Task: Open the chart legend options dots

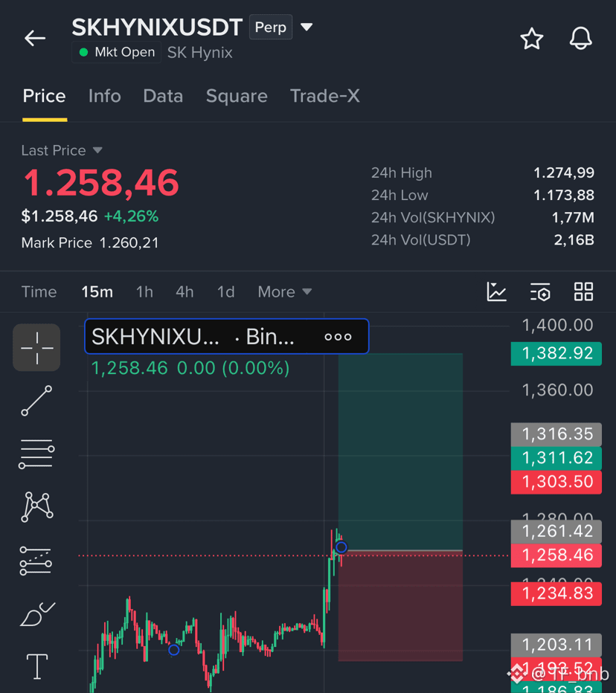Action: click(x=338, y=338)
